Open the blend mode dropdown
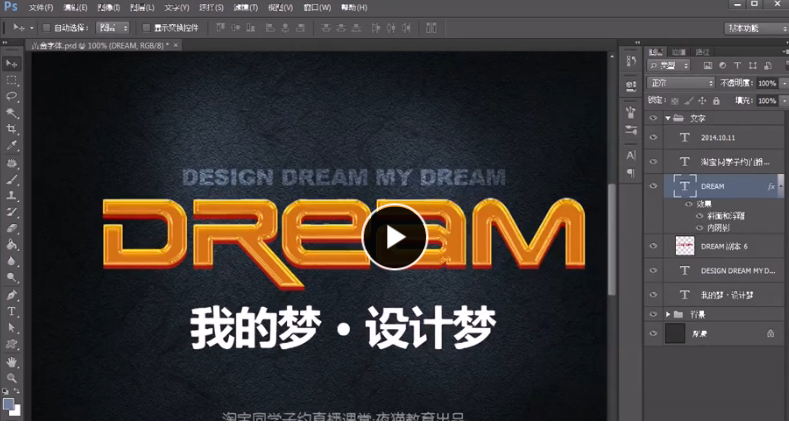 click(x=681, y=83)
